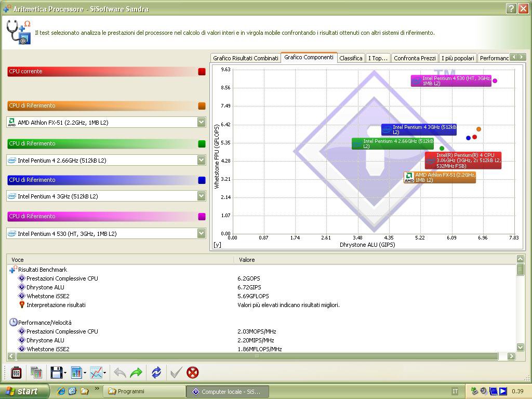Click the blue refresh arrows icon
The image size is (532, 399).
[x=156, y=373]
